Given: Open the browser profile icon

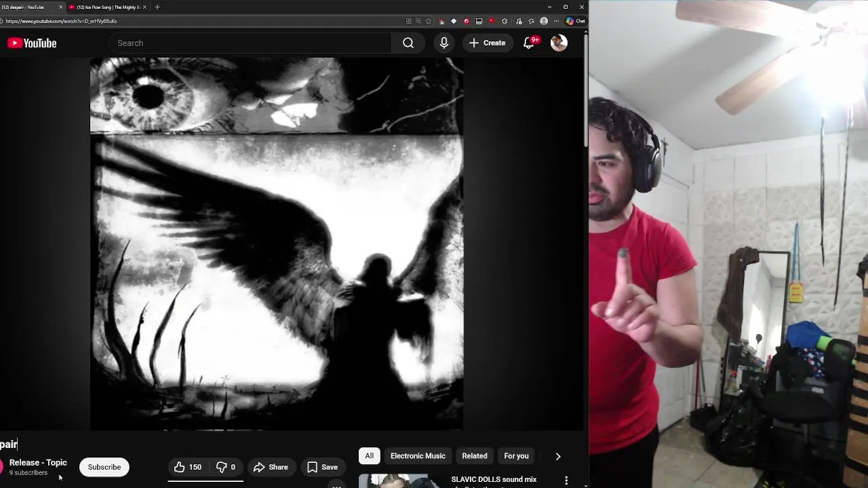Looking at the screenshot, I should tap(544, 21).
